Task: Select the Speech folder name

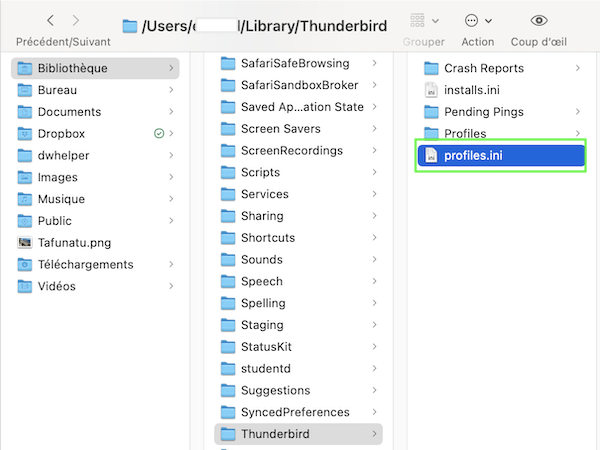Action: [262, 281]
